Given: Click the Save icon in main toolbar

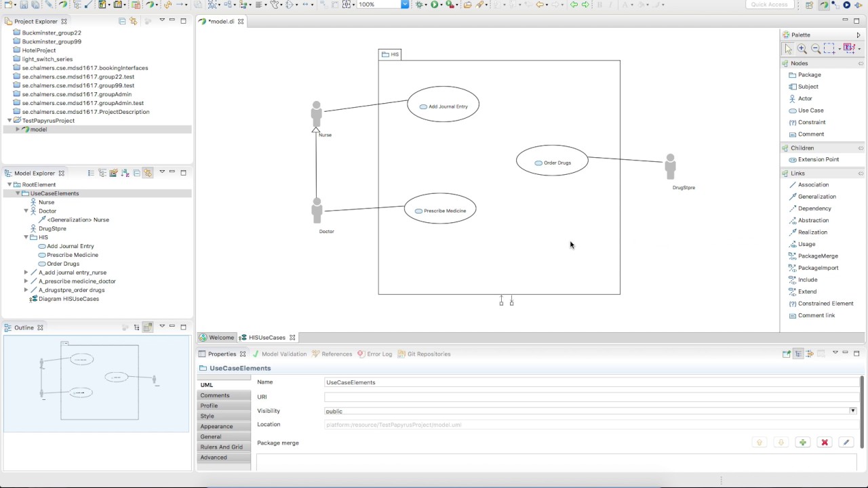Looking at the screenshot, I should click(24, 5).
